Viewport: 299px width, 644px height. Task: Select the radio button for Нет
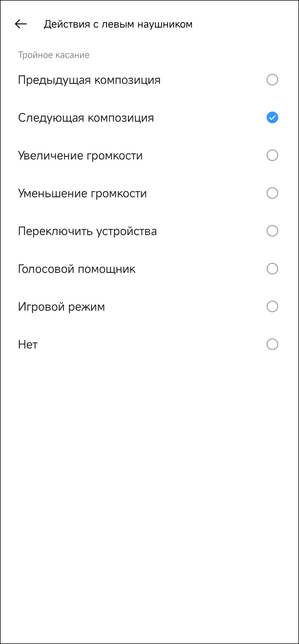pos(272,344)
